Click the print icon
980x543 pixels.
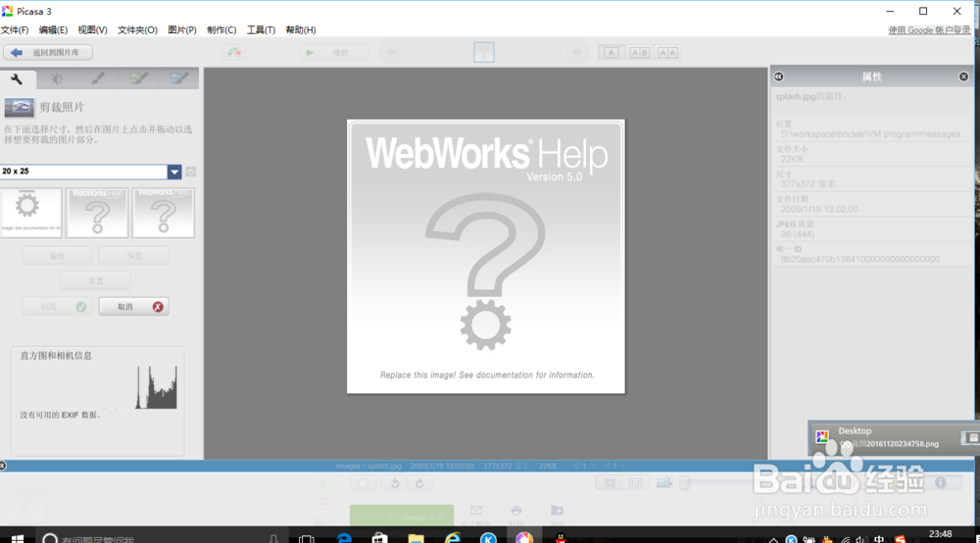click(x=516, y=511)
